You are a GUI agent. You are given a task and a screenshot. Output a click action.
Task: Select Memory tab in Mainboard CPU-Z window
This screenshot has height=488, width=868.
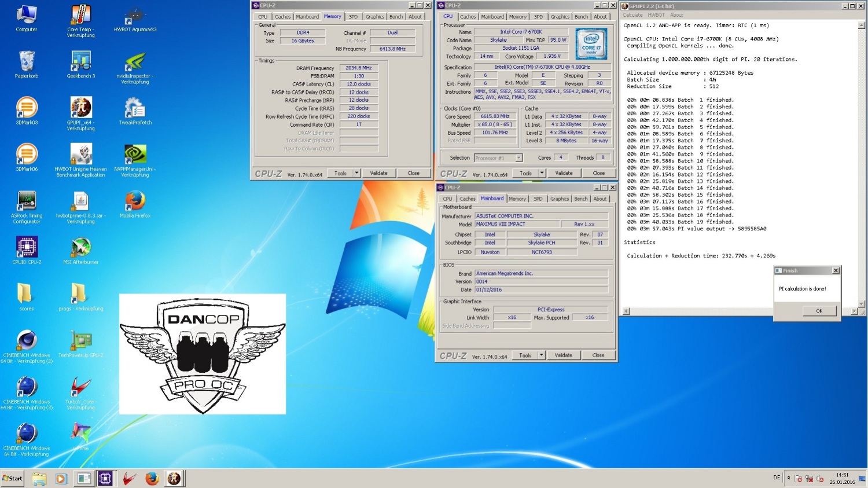tap(517, 199)
